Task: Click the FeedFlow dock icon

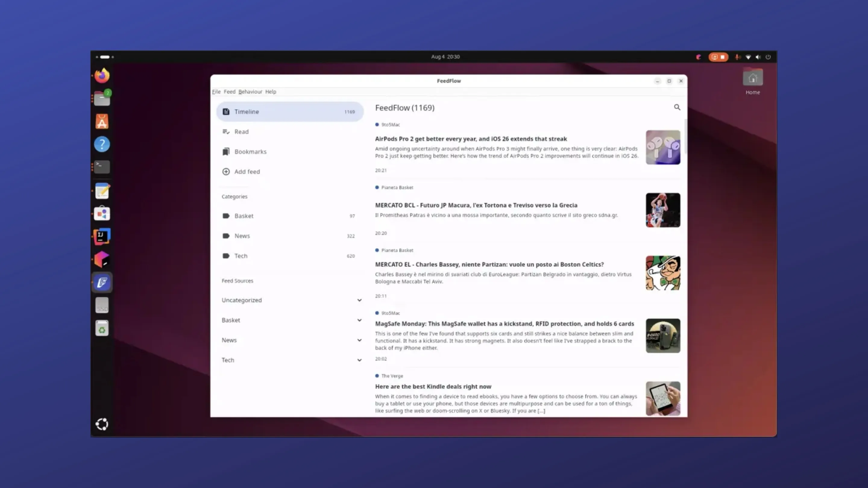Action: [x=102, y=282]
